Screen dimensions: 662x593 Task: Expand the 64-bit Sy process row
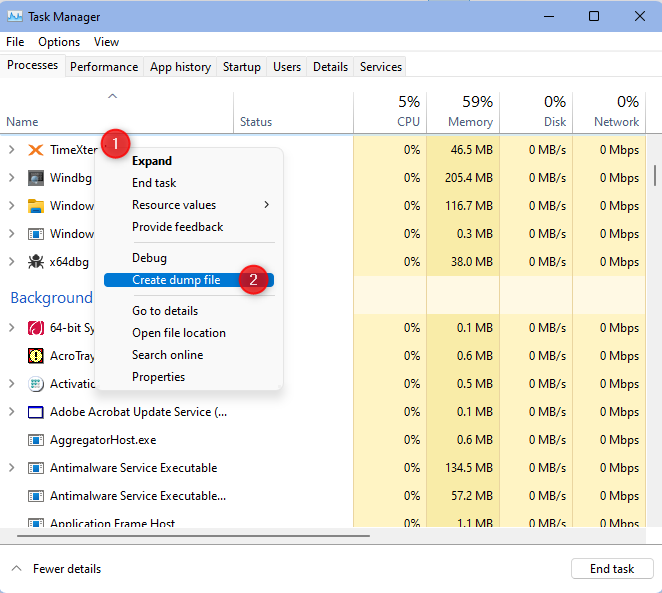12,328
